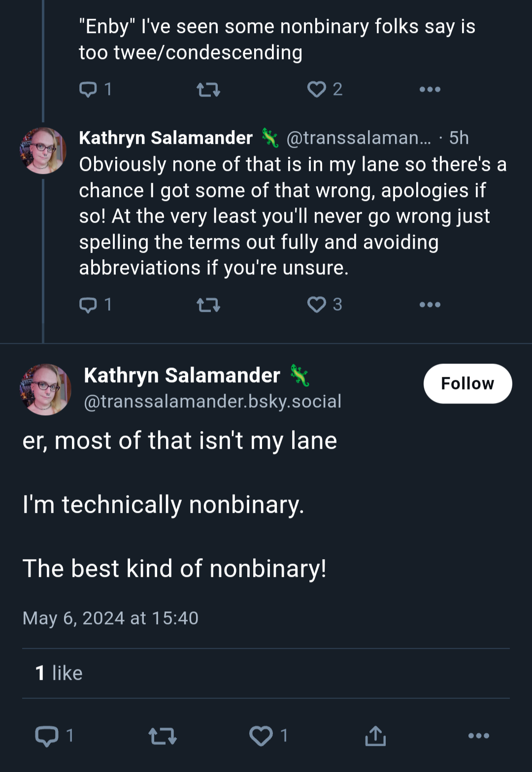Open more options for the 5h-old post
Image resolution: width=532 pixels, height=772 pixels.
click(x=430, y=304)
